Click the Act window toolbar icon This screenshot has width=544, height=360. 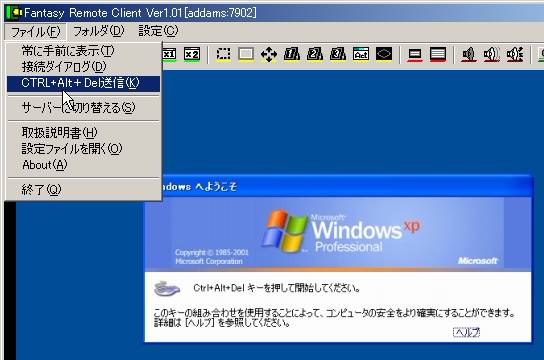[361, 54]
